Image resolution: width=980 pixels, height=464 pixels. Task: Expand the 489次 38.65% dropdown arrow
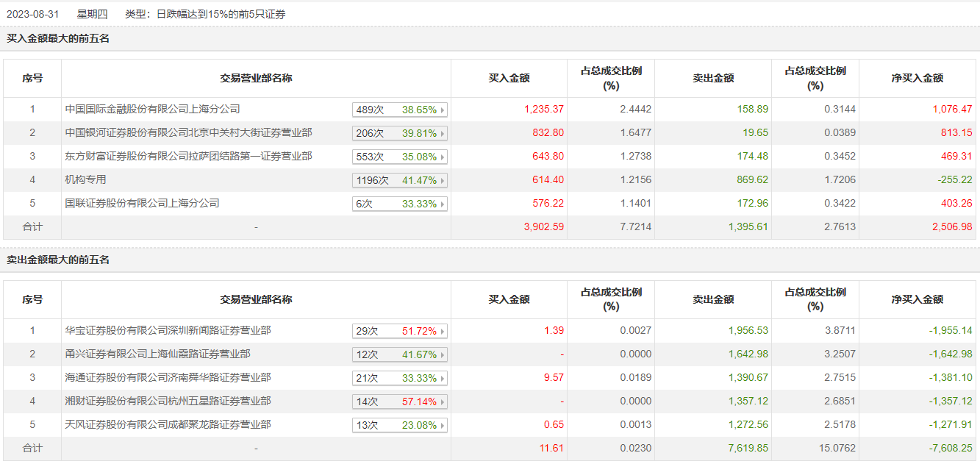[443, 110]
